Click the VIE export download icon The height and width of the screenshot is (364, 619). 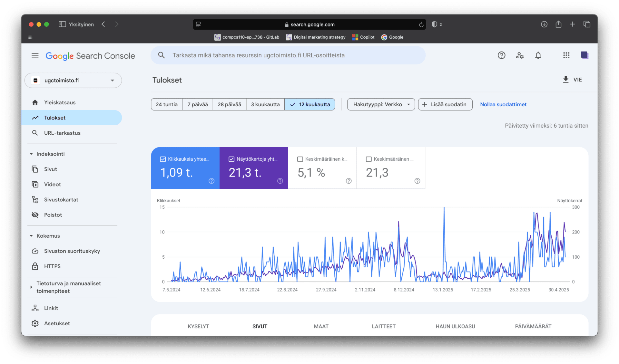(x=566, y=80)
